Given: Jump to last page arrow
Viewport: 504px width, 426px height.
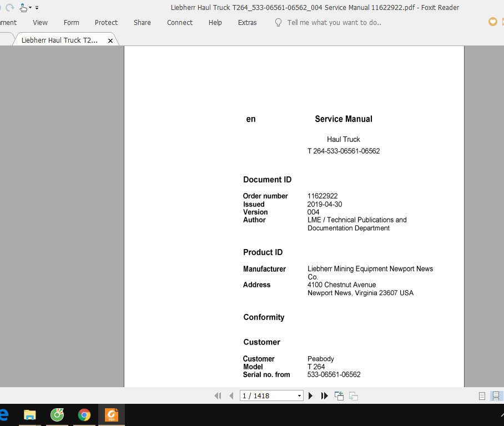Looking at the screenshot, I should [x=324, y=396].
